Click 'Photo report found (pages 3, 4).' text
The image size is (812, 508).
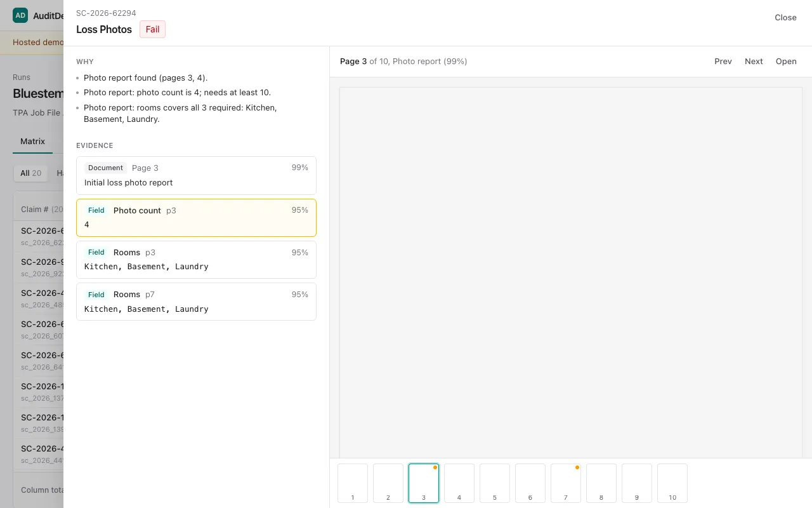145,78
